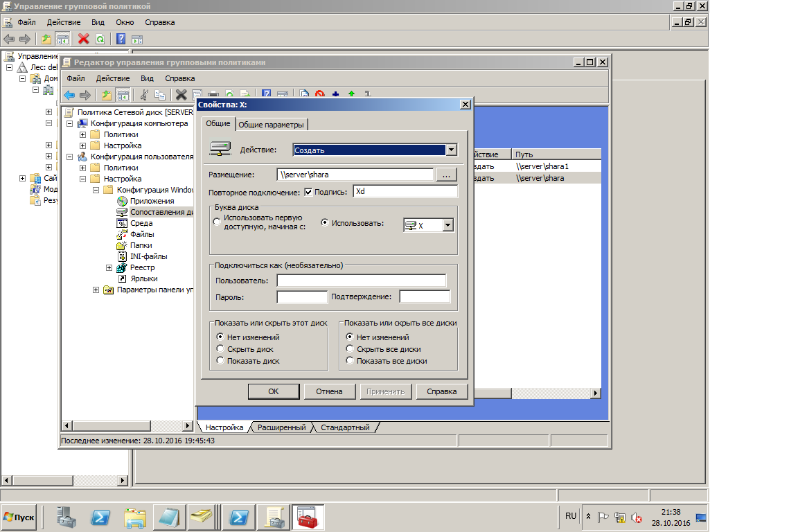Toggle the Повторное подключение checkbox
798x532 pixels.
(308, 192)
